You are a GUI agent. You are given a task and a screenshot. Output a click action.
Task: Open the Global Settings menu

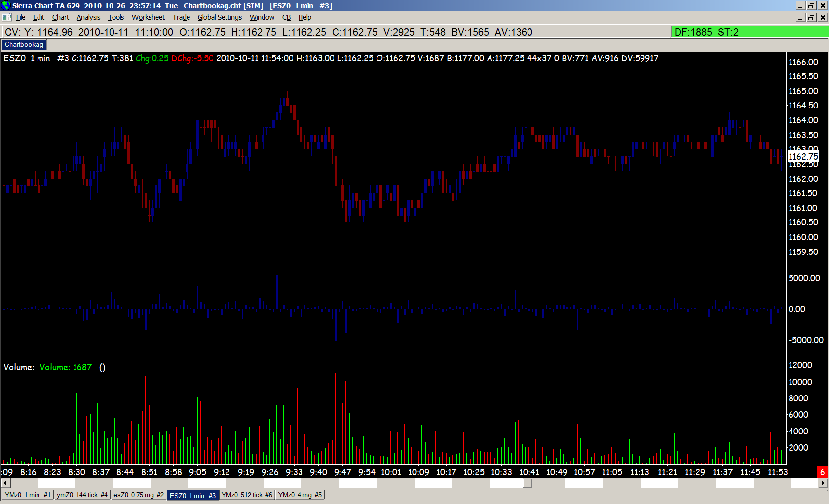coord(220,17)
